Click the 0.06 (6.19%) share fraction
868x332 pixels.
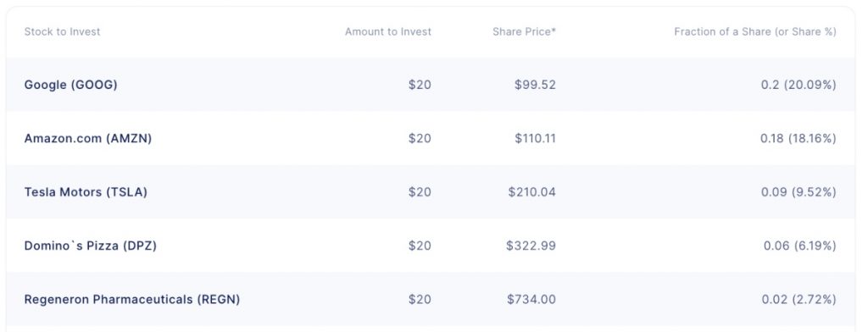pos(800,246)
